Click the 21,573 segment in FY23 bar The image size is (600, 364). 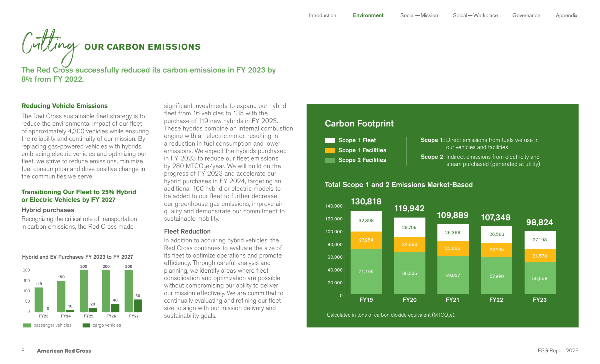(540, 256)
